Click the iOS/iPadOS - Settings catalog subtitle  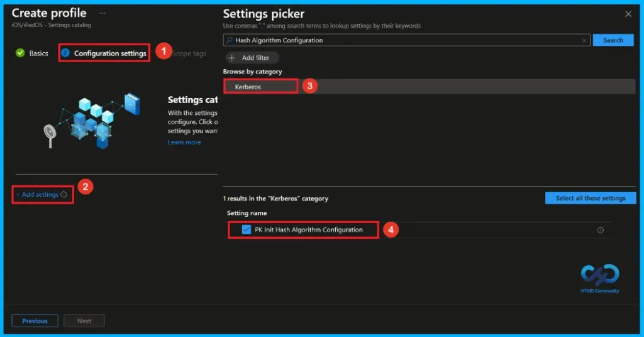click(52, 25)
